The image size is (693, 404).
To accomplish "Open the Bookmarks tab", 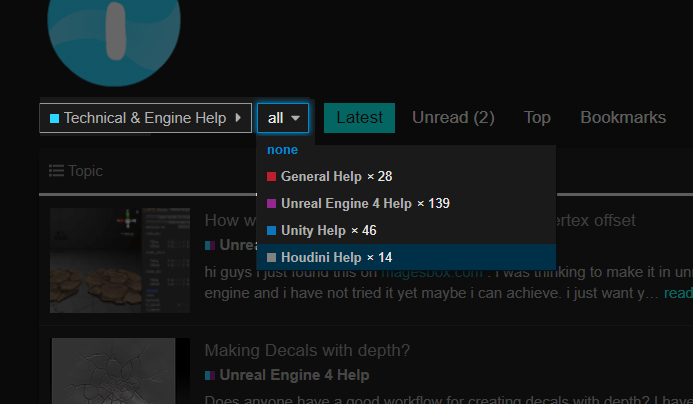I will tap(623, 118).
